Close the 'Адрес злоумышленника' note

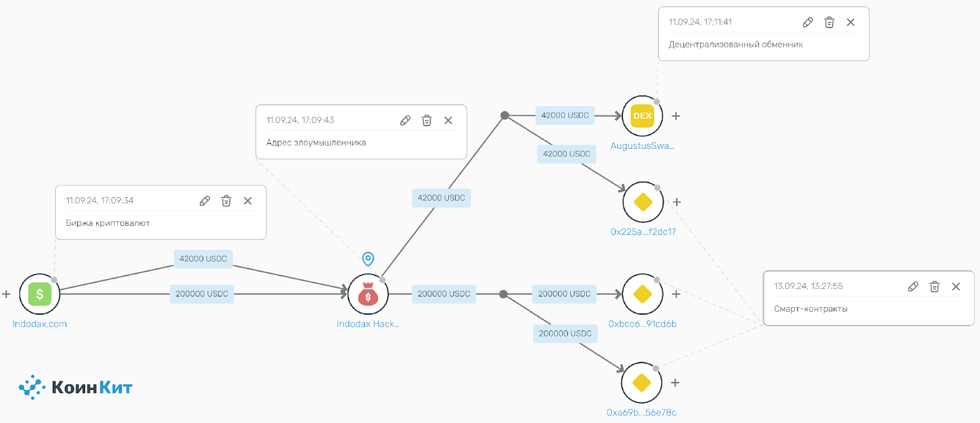point(448,121)
